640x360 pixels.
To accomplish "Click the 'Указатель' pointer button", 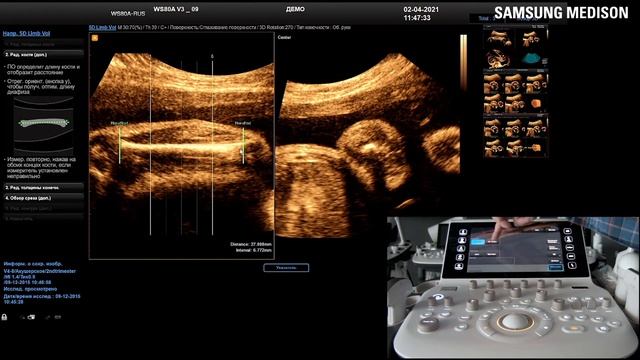I will [286, 268].
